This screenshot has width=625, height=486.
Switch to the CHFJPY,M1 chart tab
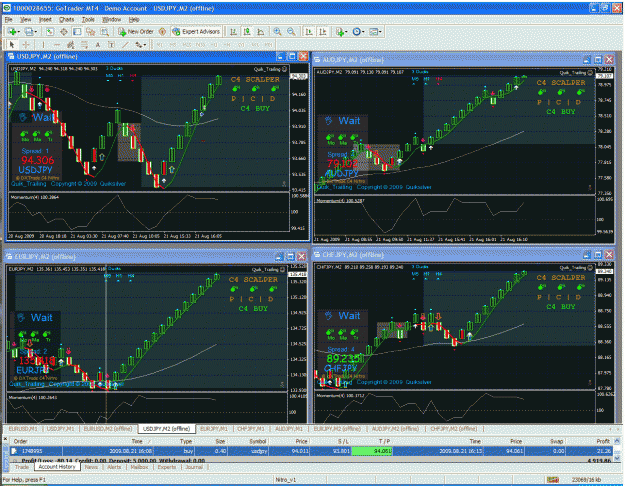(251, 429)
